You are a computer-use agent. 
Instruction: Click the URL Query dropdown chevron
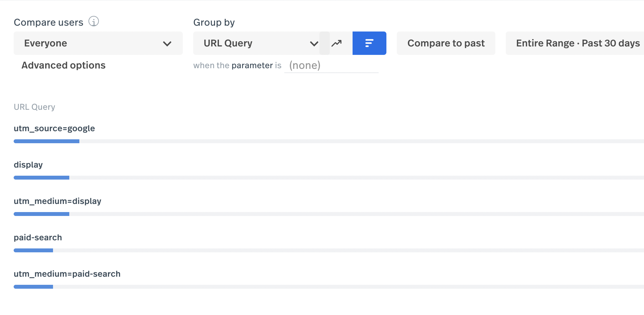pos(314,44)
